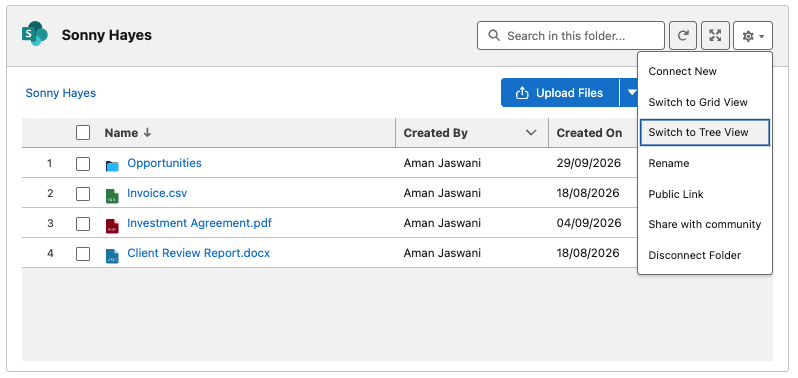798x378 pixels.
Task: Open Client Review Report.docx link
Action: tap(198, 253)
